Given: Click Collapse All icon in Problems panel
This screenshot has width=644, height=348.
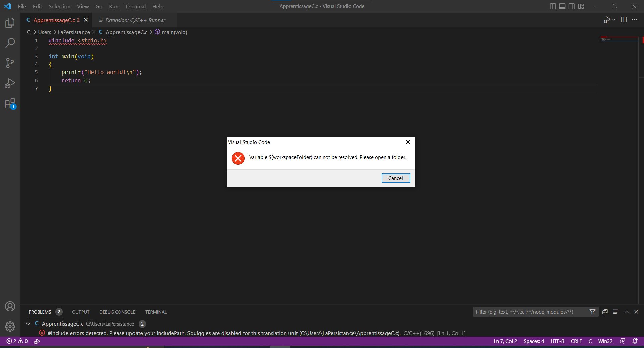Looking at the screenshot, I should coord(605,312).
